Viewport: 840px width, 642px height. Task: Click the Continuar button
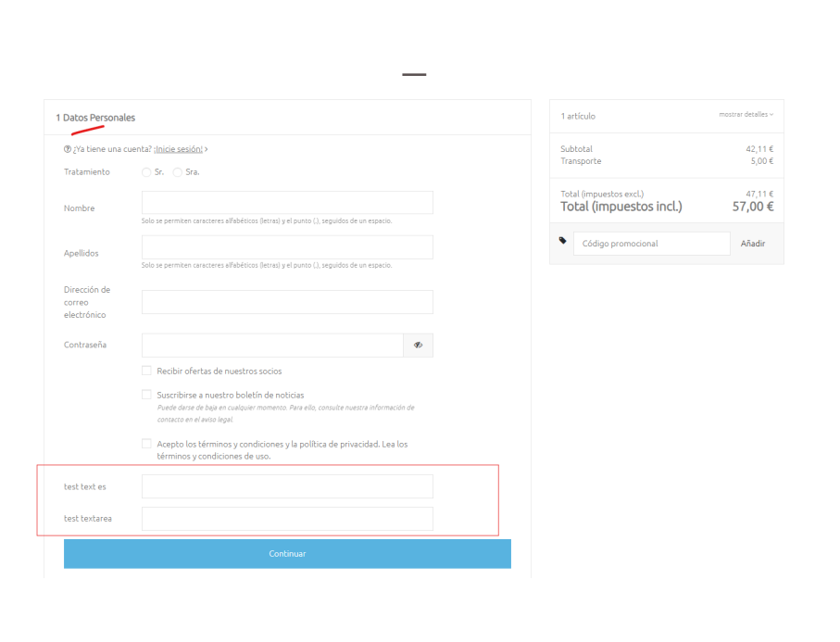click(x=287, y=554)
